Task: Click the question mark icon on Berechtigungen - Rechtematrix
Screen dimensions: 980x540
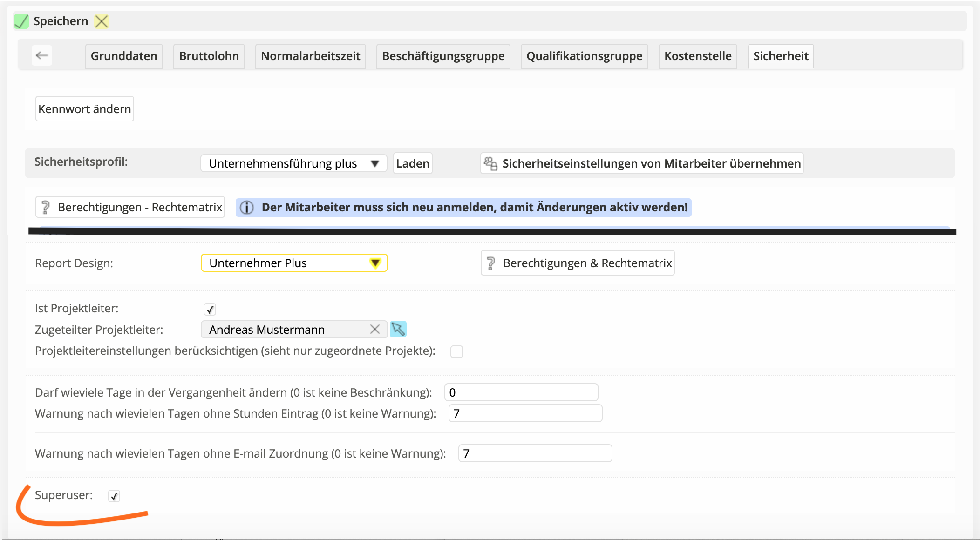Action: click(46, 207)
